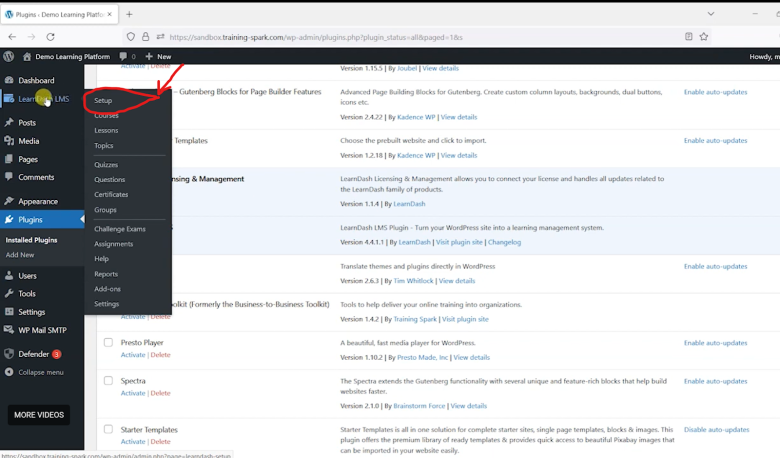Bookmark page with the star icon

(704, 36)
